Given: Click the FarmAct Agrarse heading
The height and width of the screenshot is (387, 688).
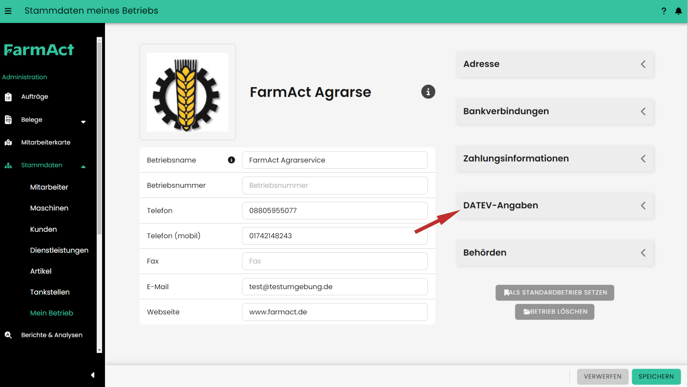Looking at the screenshot, I should (310, 92).
